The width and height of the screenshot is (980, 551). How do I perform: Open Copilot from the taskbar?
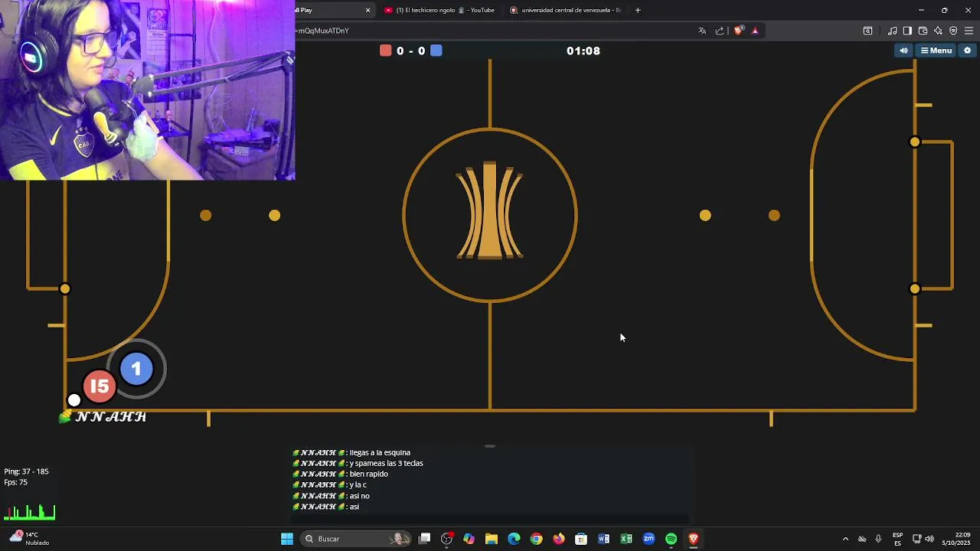(x=469, y=539)
